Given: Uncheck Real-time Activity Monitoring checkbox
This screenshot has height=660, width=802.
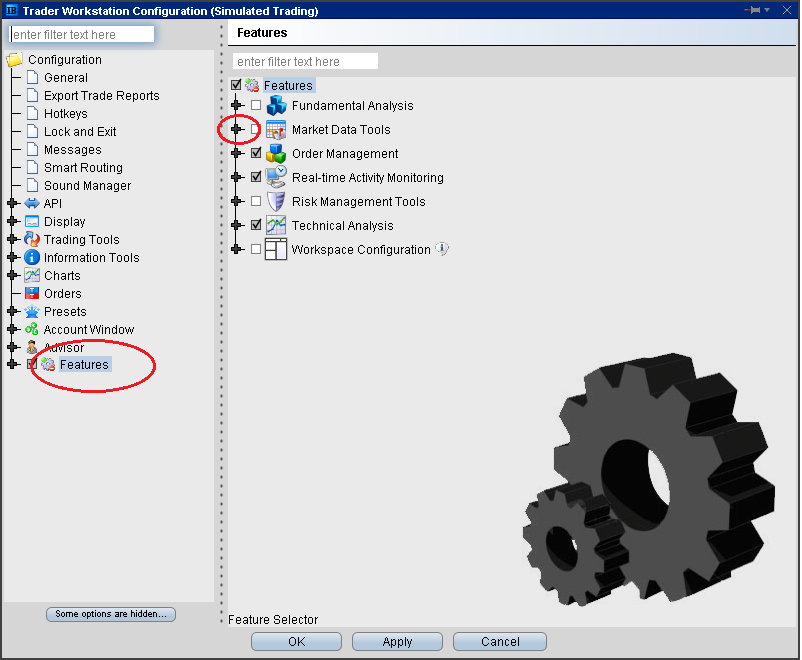Looking at the screenshot, I should click(x=256, y=177).
